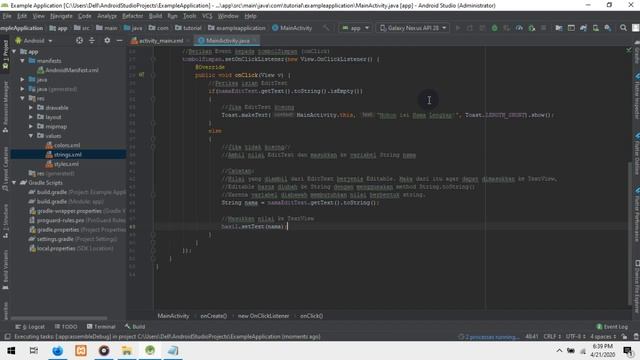The image size is (640, 360).
Task: Click the editor vertical scrollbar
Action: [629, 233]
